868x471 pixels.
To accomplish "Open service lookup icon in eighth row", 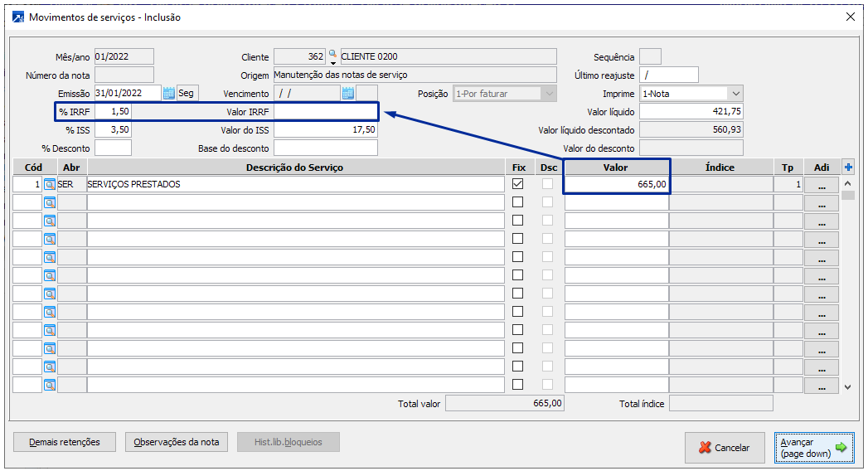I will pos(50,312).
